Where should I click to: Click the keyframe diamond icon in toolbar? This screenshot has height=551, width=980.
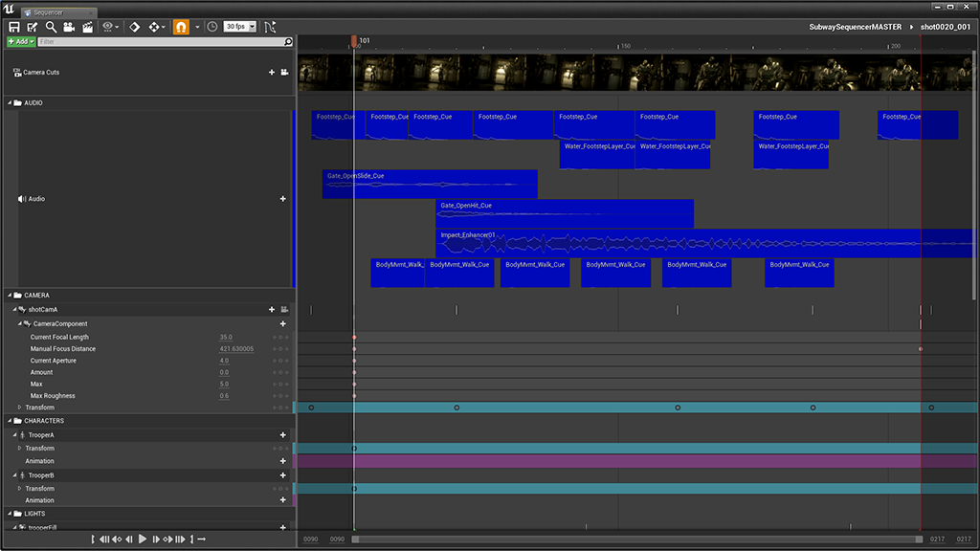pos(134,27)
